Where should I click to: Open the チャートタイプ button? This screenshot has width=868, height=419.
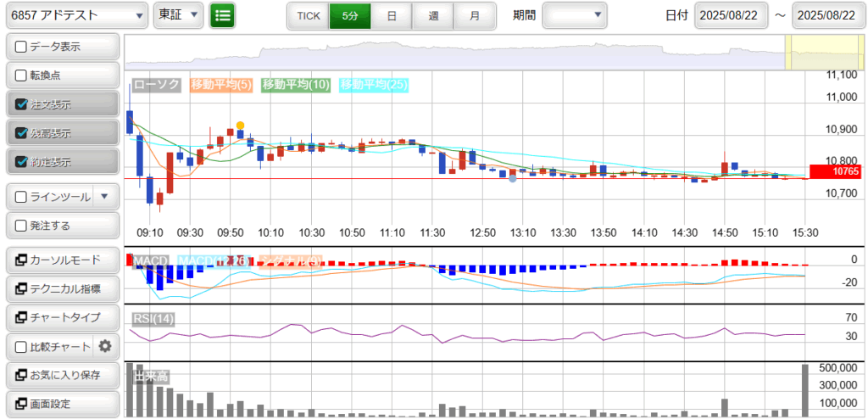(x=63, y=317)
